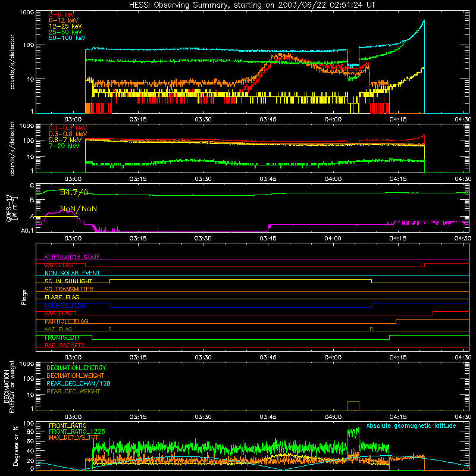Click the MeV panel 'counts/s/detector' axis title

[x=12, y=149]
